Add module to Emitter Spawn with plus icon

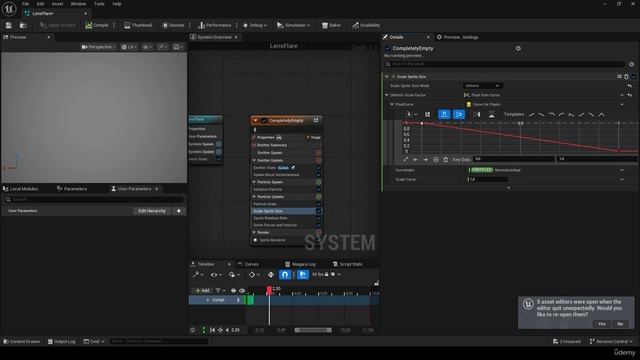pos(318,153)
